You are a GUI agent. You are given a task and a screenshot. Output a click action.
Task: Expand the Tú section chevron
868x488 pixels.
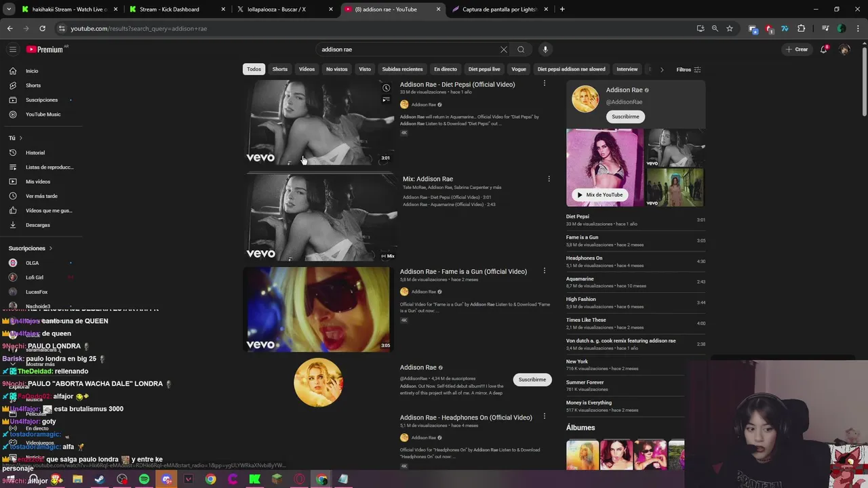pos(20,138)
